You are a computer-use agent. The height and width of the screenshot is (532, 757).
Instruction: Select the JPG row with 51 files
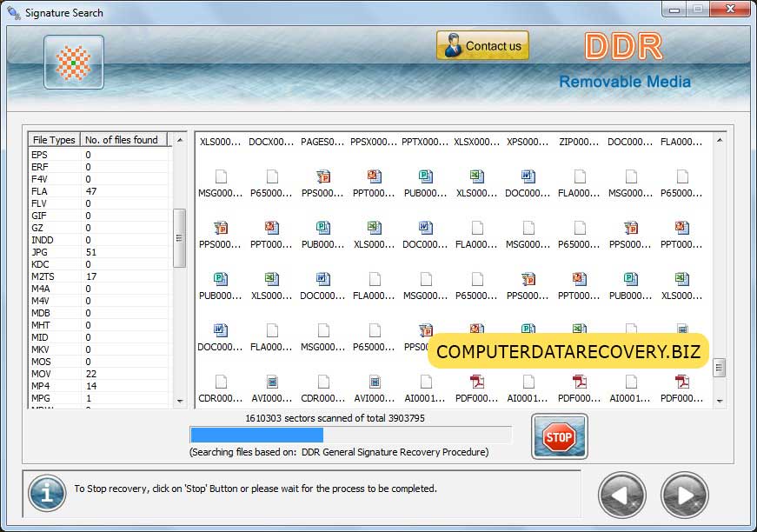click(99, 252)
